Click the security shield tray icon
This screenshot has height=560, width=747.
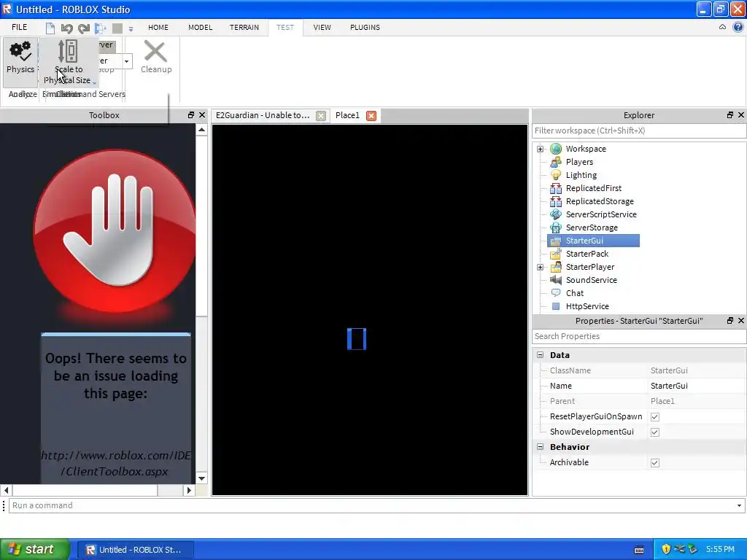point(666,550)
